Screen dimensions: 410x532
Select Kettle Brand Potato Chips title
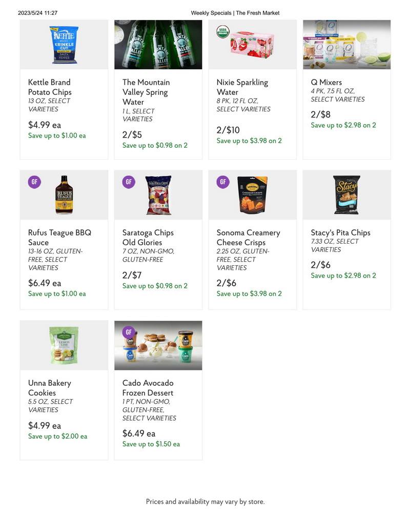pos(50,87)
